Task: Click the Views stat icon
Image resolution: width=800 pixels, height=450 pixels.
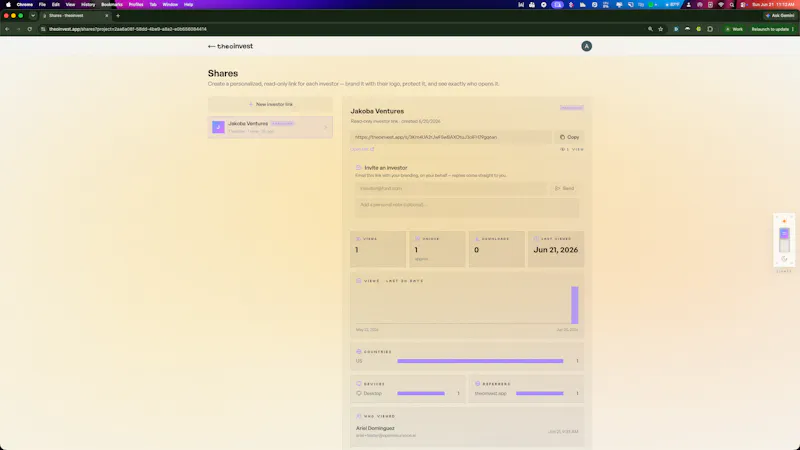Action: click(358, 239)
